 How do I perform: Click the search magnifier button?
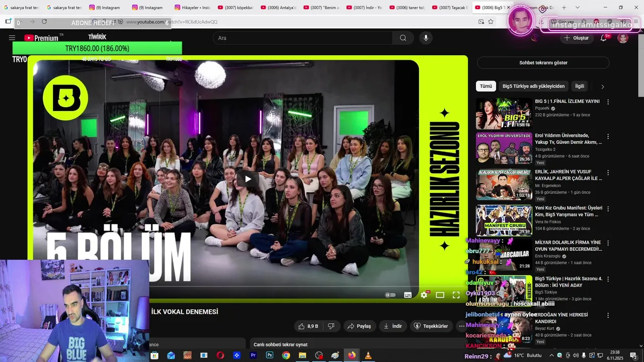click(x=403, y=38)
